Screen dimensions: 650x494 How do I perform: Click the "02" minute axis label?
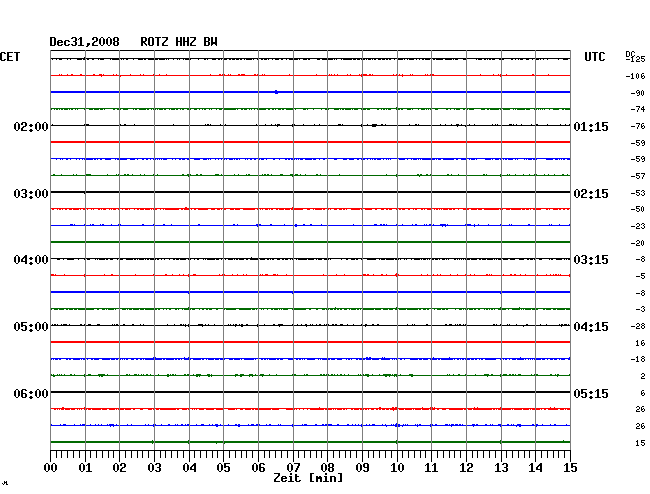(119, 468)
